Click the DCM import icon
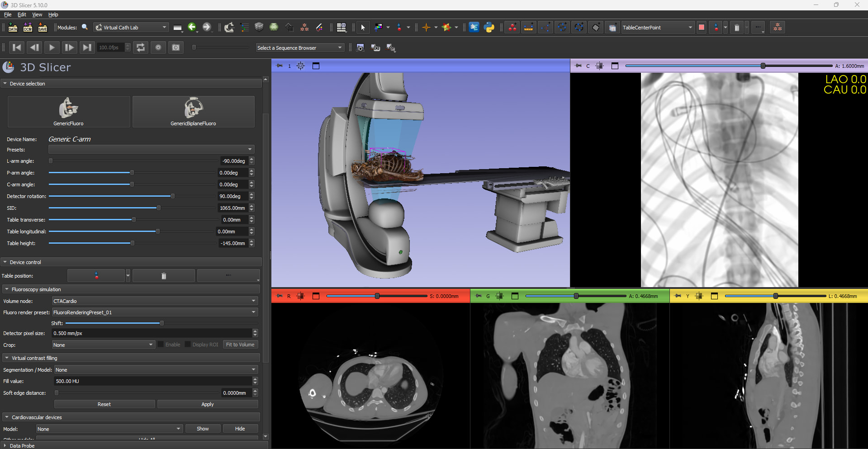The height and width of the screenshot is (449, 868). tap(28, 28)
